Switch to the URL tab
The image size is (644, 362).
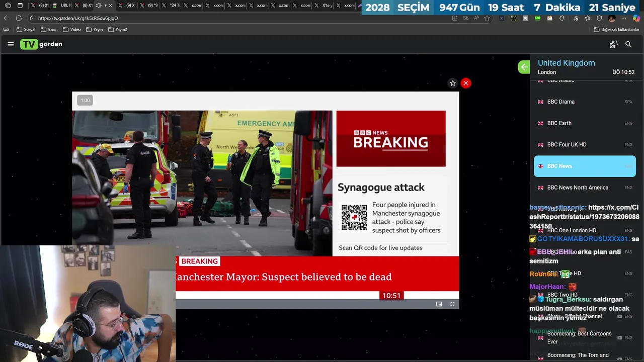pyautogui.click(x=62, y=6)
